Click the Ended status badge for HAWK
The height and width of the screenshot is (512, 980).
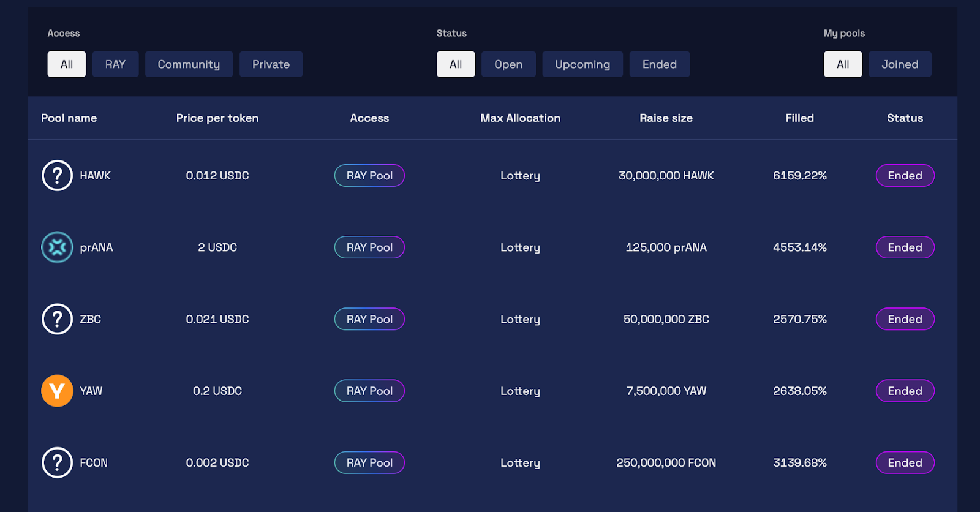pos(905,176)
